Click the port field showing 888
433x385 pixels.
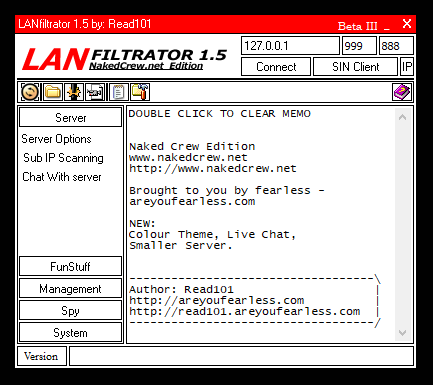click(396, 46)
